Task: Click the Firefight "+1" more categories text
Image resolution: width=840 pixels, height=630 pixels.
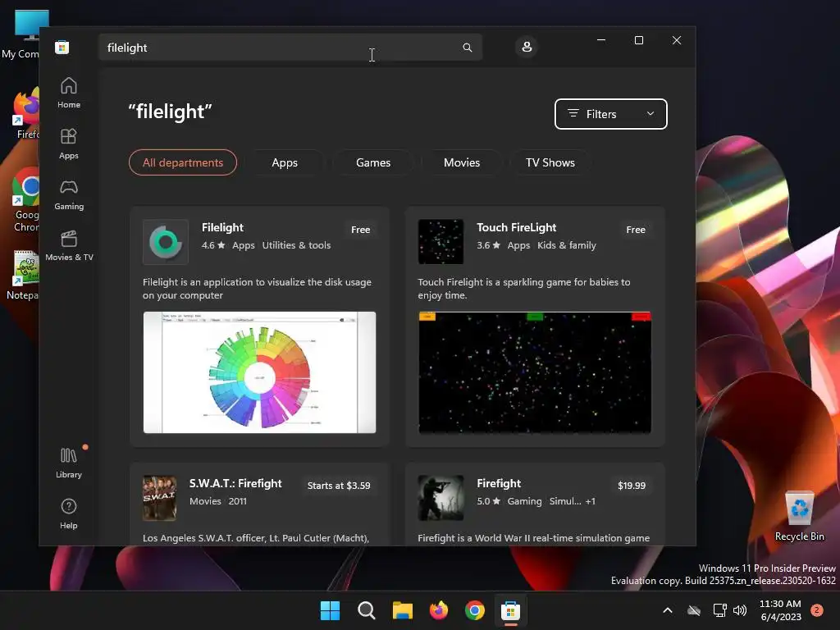Action: 591,501
